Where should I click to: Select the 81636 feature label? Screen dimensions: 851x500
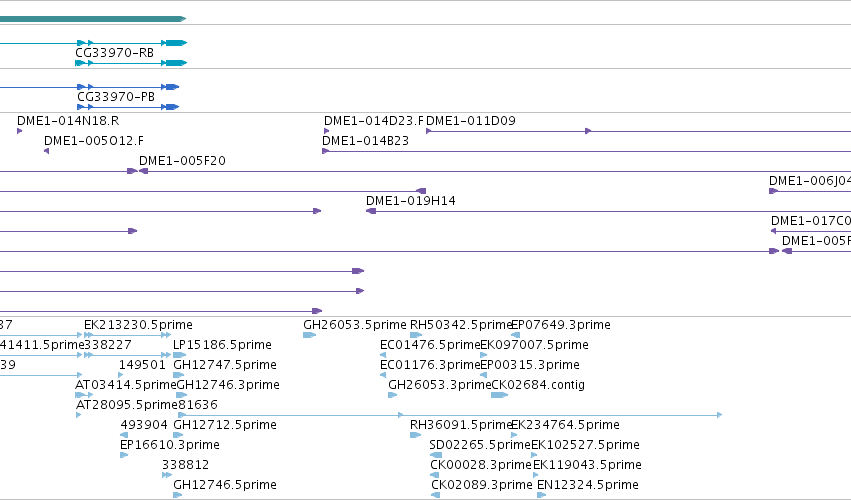(x=198, y=405)
